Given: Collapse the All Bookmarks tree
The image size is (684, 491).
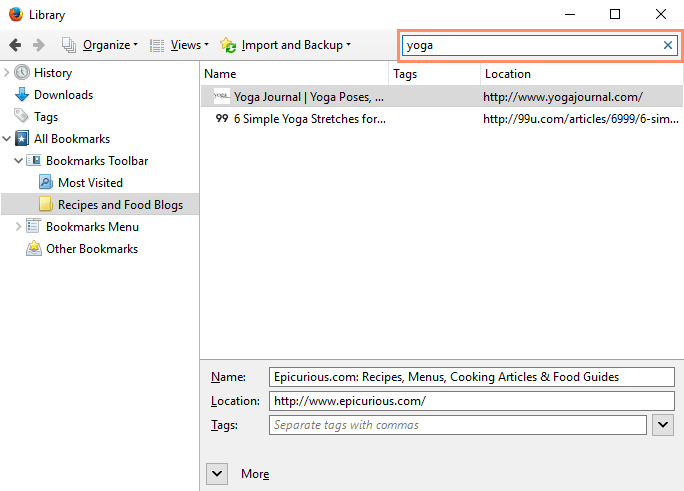Looking at the screenshot, I should (x=7, y=139).
